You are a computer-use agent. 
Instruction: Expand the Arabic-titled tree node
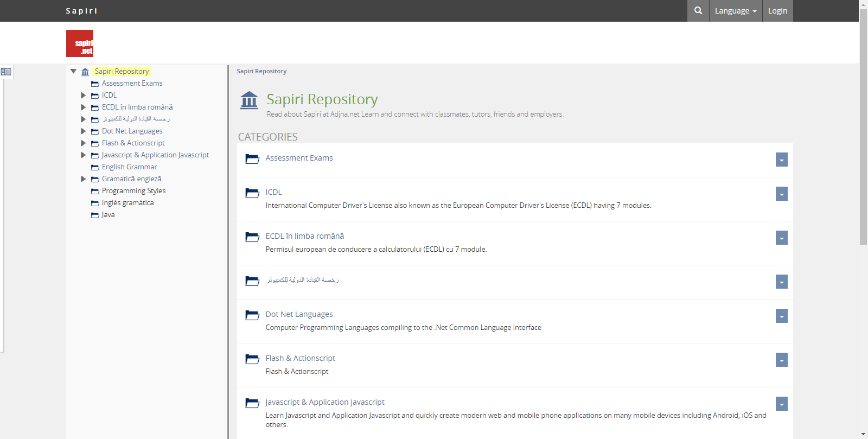[x=84, y=119]
